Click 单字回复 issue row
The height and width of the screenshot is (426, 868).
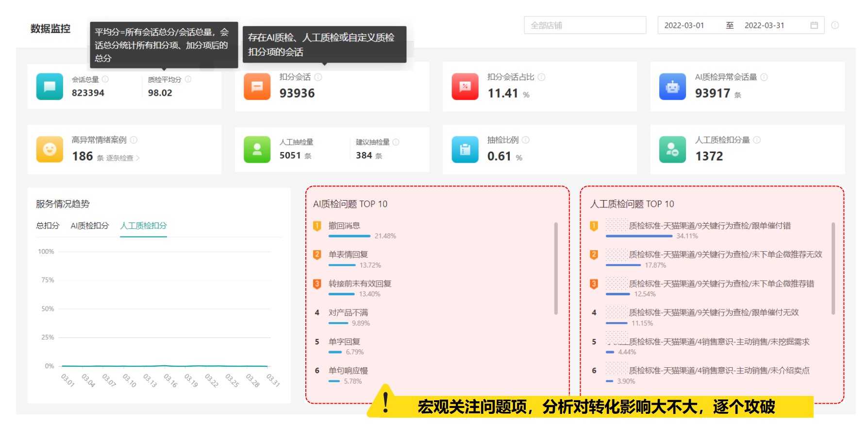click(344, 341)
